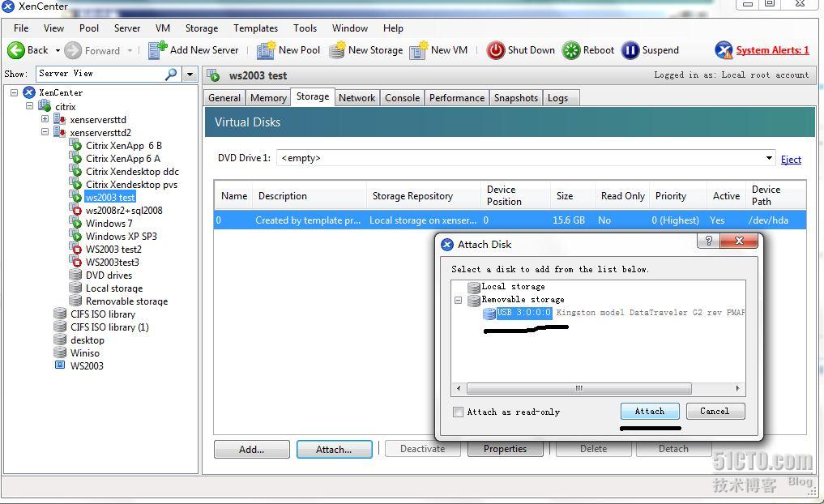Open the Tools menu
The height and width of the screenshot is (504, 824).
(x=305, y=28)
